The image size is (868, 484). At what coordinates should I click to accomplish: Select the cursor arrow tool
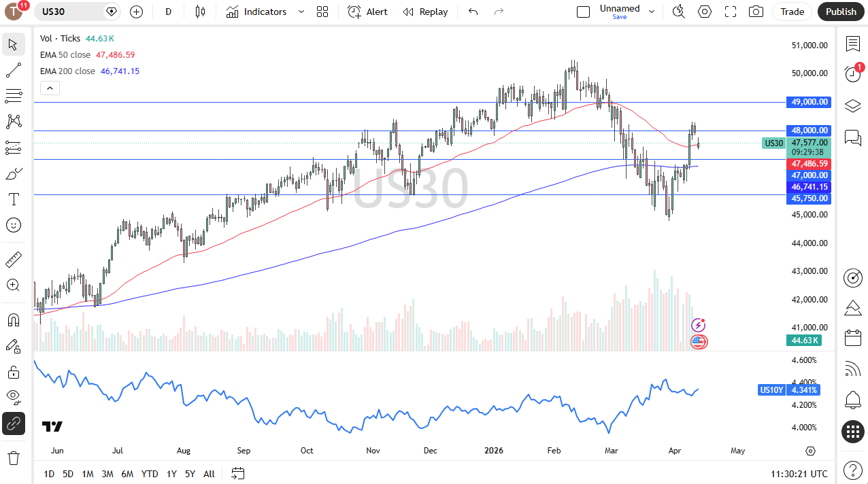(x=13, y=45)
